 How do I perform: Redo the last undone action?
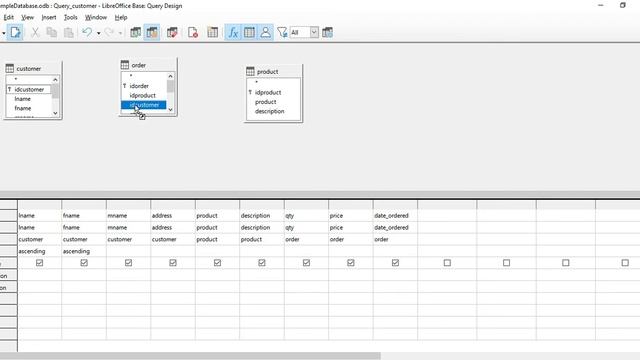click(109, 32)
